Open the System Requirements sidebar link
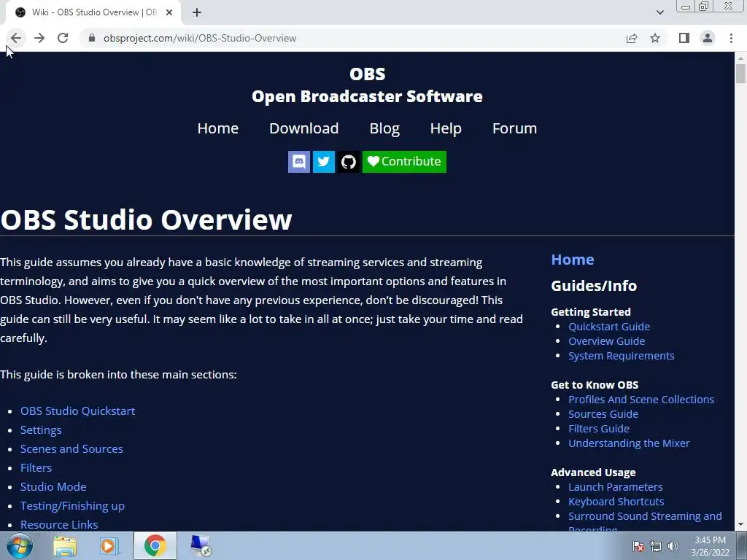The height and width of the screenshot is (560, 747). tap(622, 356)
